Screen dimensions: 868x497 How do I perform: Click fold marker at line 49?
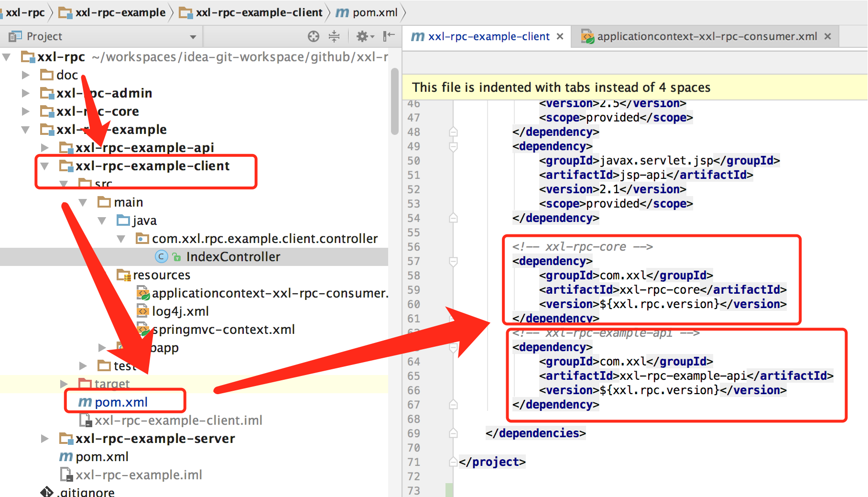(454, 146)
